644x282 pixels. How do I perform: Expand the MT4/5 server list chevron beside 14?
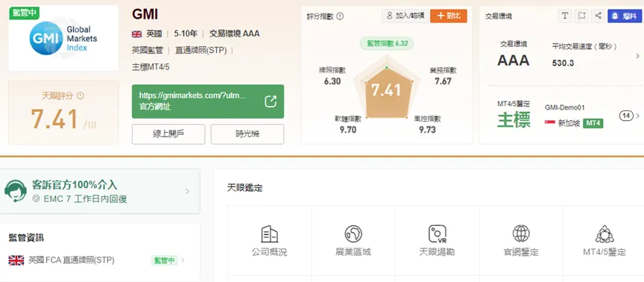638,116
